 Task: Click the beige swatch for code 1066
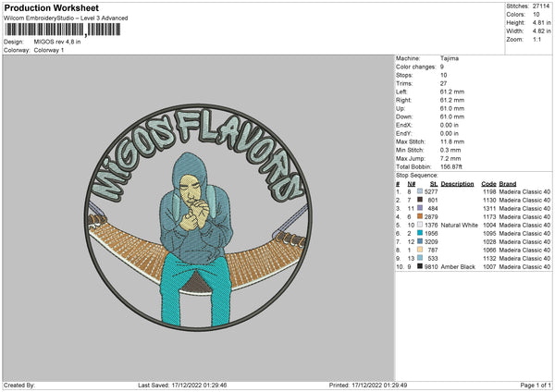point(420,250)
